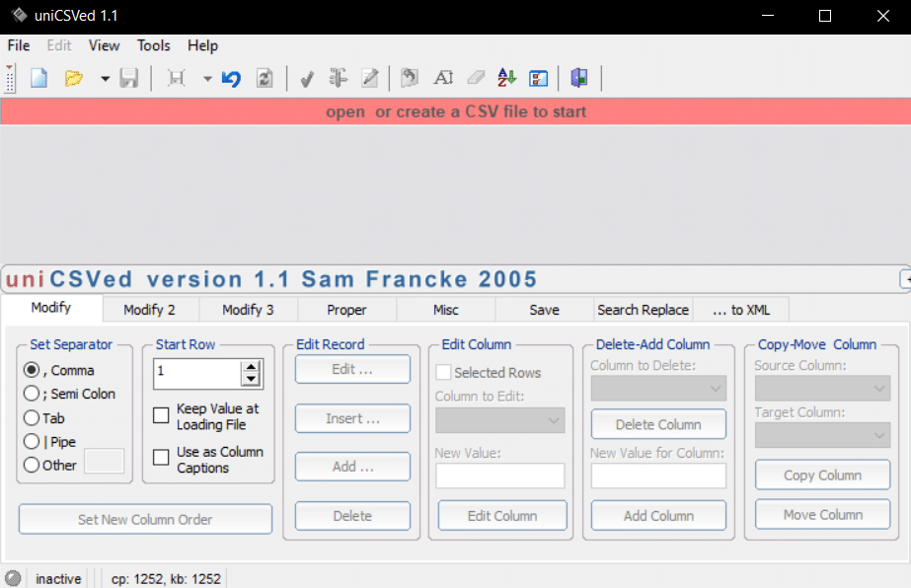Click the column width fit icon
The image size is (911, 588).
176,78
